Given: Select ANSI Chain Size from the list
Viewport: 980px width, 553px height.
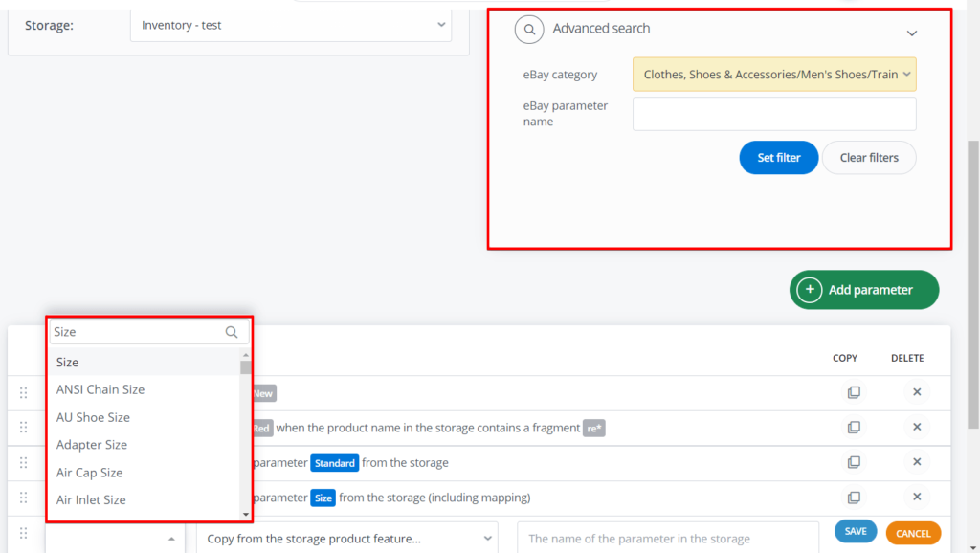Looking at the screenshot, I should (x=145, y=389).
